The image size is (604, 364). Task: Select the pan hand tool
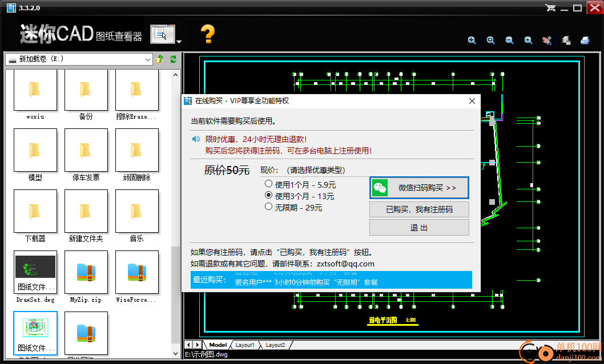(x=547, y=41)
